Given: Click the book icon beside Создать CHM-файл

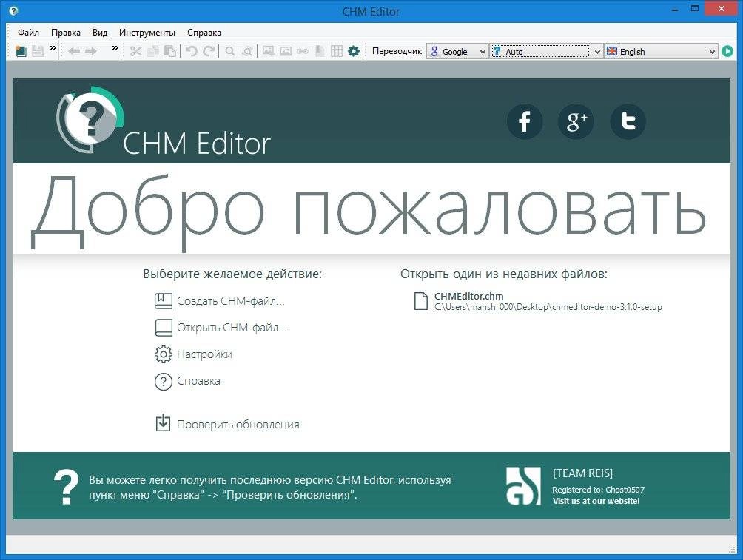Looking at the screenshot, I should click(x=164, y=301).
